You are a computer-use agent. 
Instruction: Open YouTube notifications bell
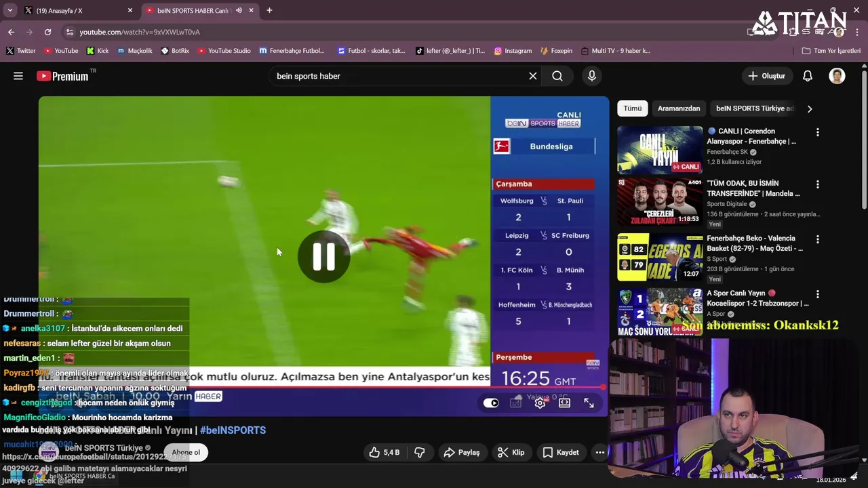pyautogui.click(x=807, y=76)
